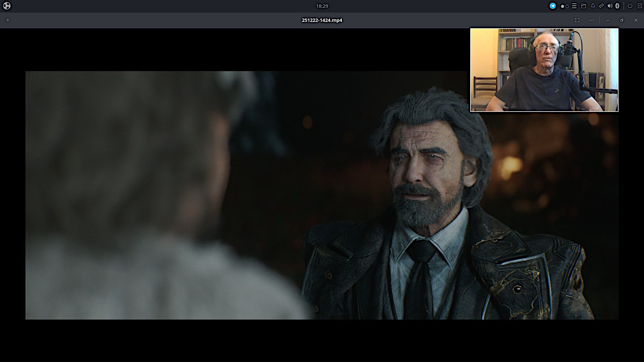644x362 pixels.
Task: Add a new tab with the plus button
Action: [8, 20]
